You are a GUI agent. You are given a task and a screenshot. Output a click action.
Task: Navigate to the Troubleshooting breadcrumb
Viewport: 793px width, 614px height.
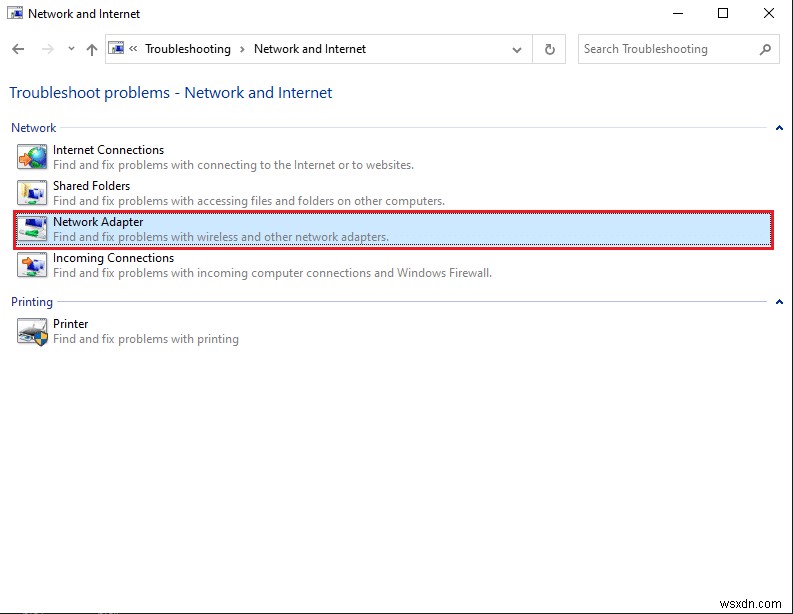[188, 49]
